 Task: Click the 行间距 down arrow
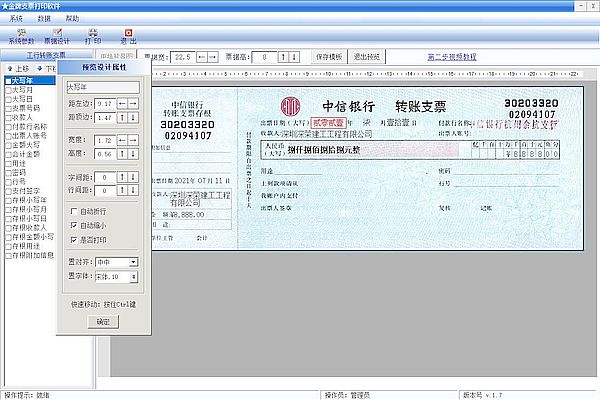[133, 190]
